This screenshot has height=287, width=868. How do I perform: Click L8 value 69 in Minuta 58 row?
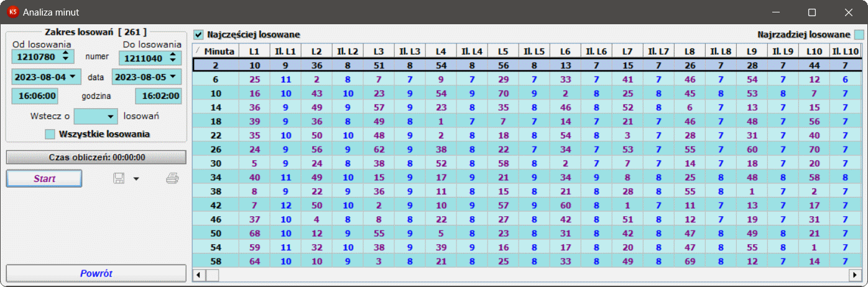[690, 261]
